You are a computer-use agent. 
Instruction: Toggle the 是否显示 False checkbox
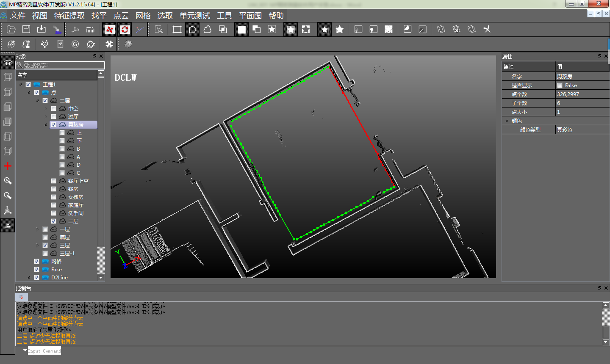[x=560, y=85]
